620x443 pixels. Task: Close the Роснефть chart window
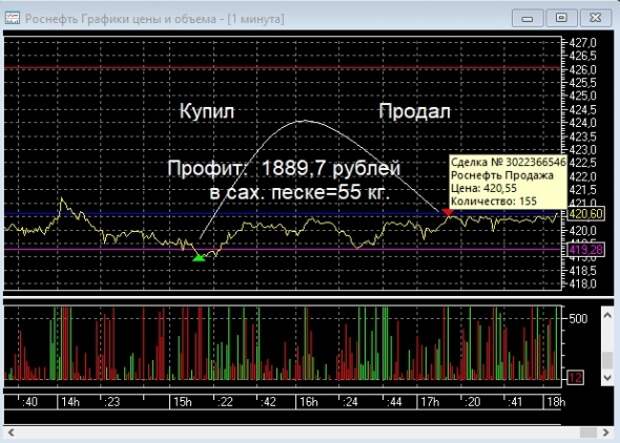(x=595, y=18)
